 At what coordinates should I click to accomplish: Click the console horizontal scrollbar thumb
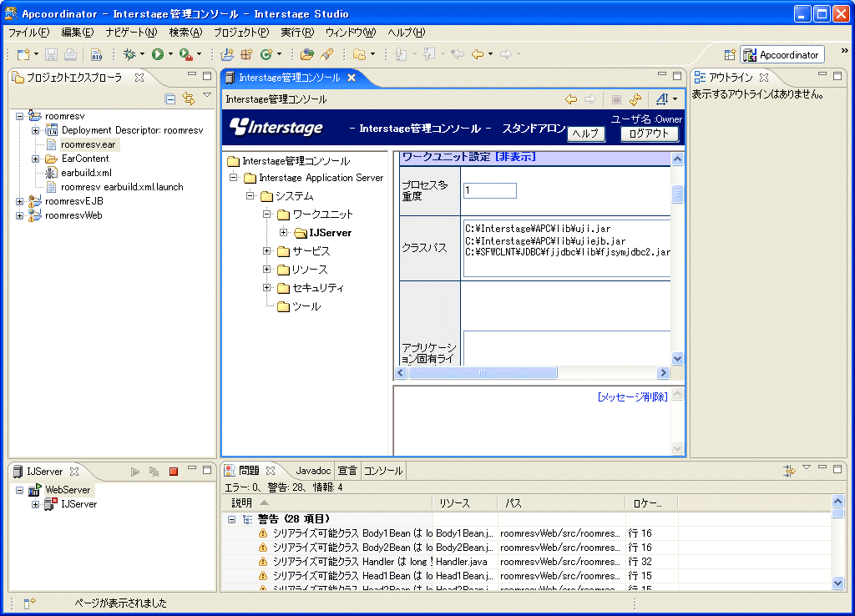tap(483, 373)
